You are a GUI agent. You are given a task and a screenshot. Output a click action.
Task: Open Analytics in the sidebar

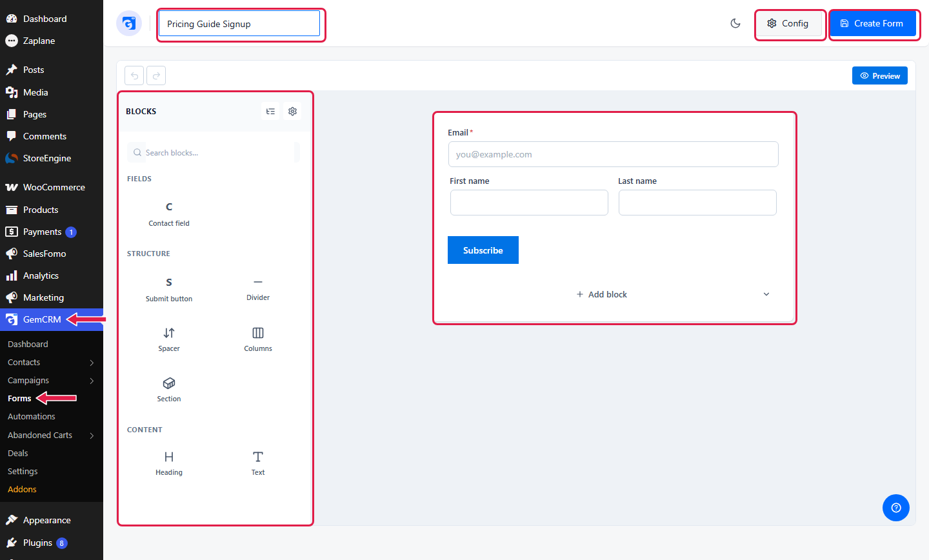[52, 275]
